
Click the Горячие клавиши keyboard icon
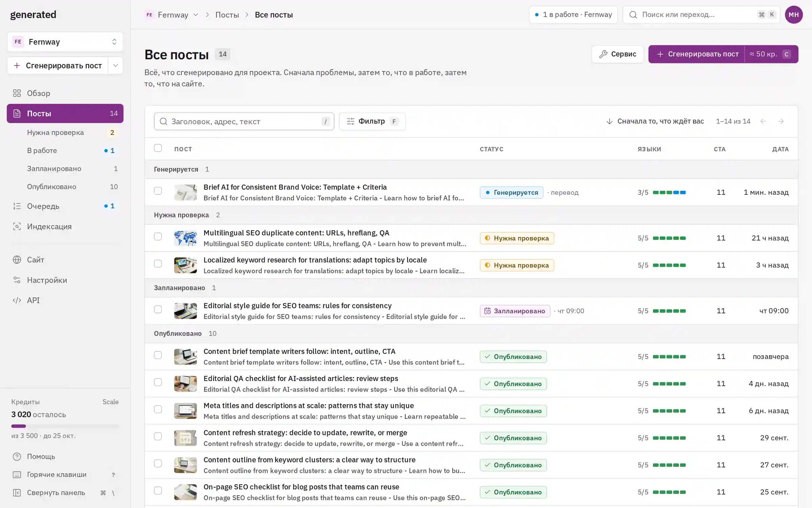pos(17,474)
